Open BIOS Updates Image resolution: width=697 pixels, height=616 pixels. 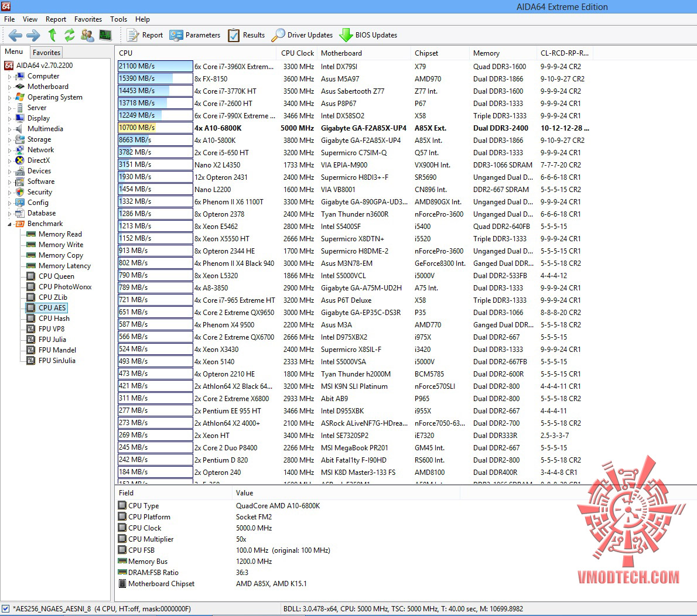coord(368,35)
